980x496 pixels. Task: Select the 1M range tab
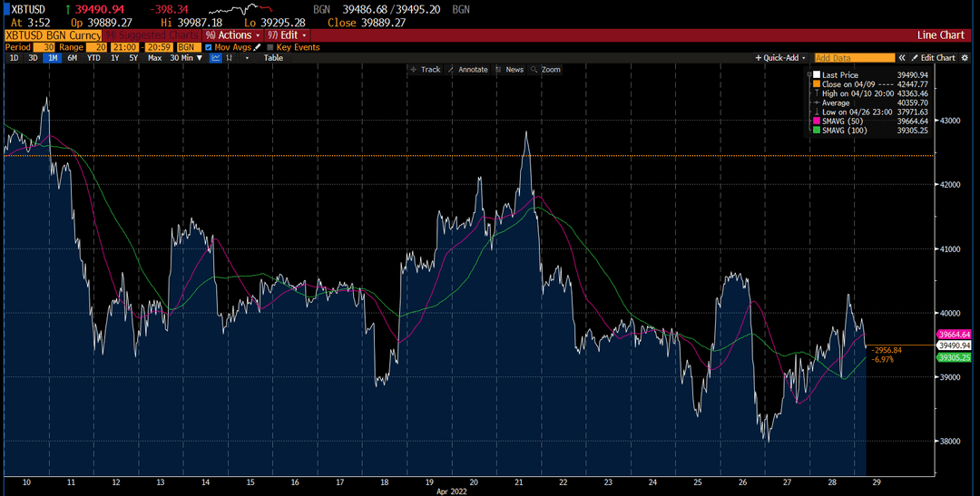54,57
